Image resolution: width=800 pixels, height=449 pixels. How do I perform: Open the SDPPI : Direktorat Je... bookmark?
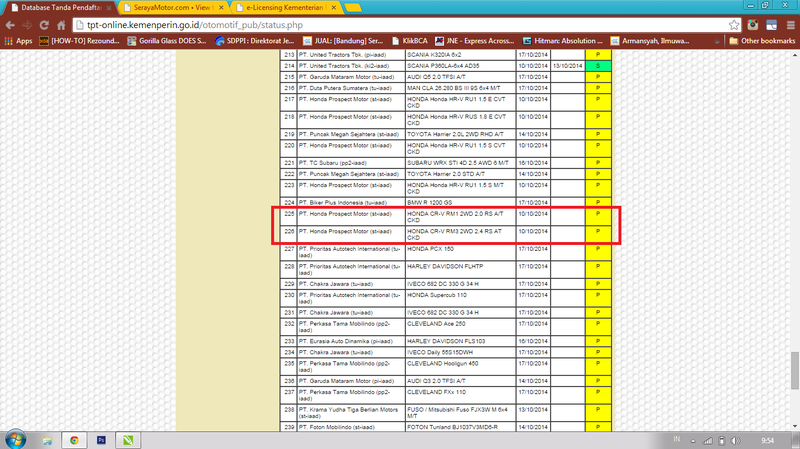[255, 41]
